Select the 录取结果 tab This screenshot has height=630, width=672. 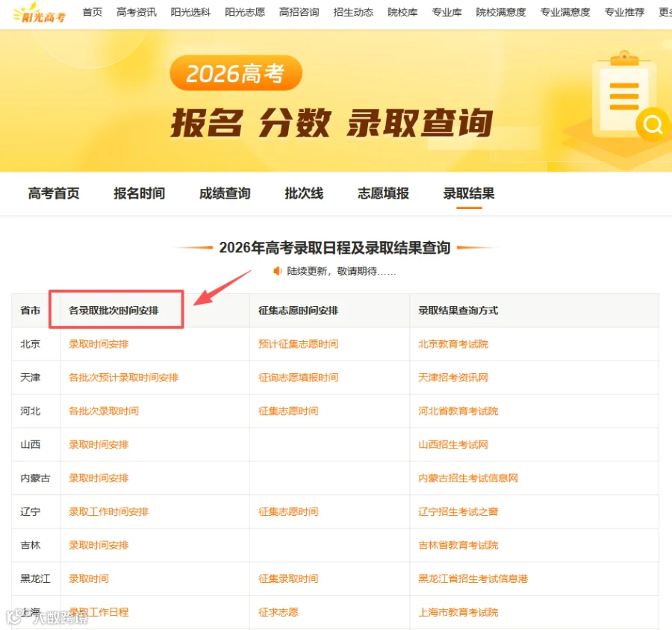[x=469, y=193]
